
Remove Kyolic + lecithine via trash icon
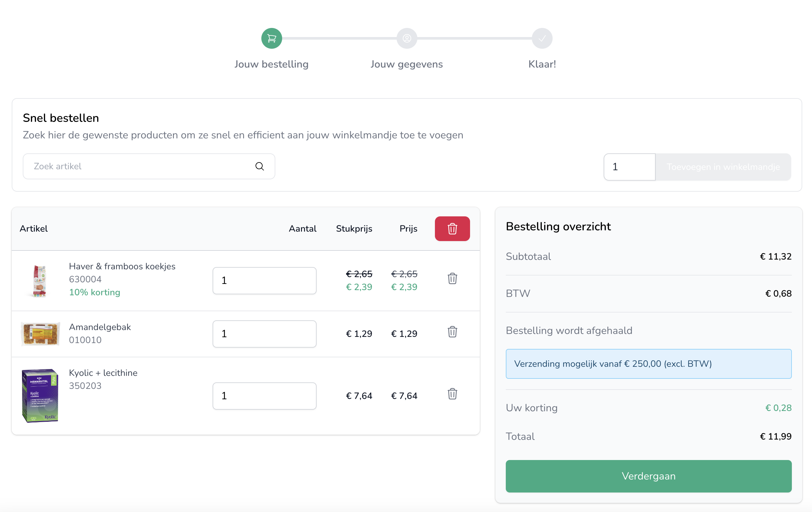pos(452,394)
